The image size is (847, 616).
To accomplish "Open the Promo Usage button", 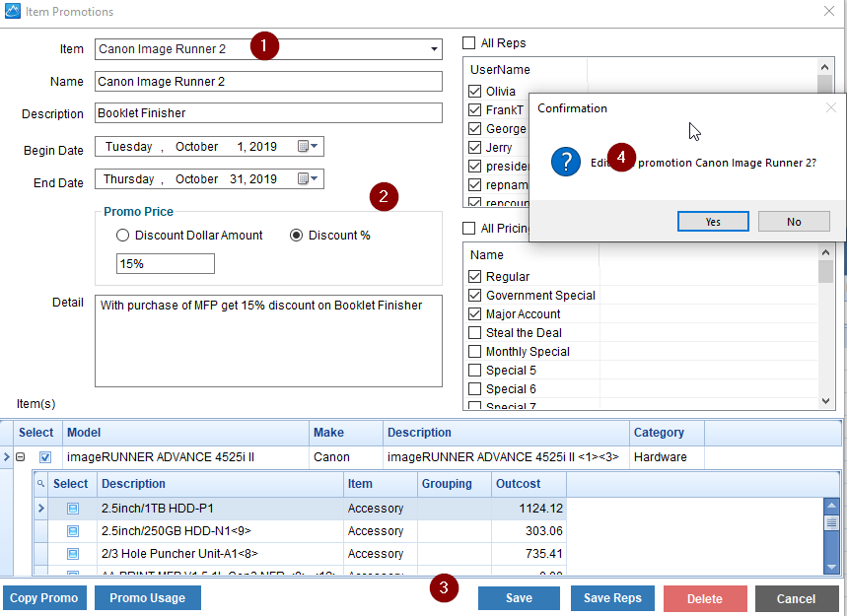I will 148,598.
